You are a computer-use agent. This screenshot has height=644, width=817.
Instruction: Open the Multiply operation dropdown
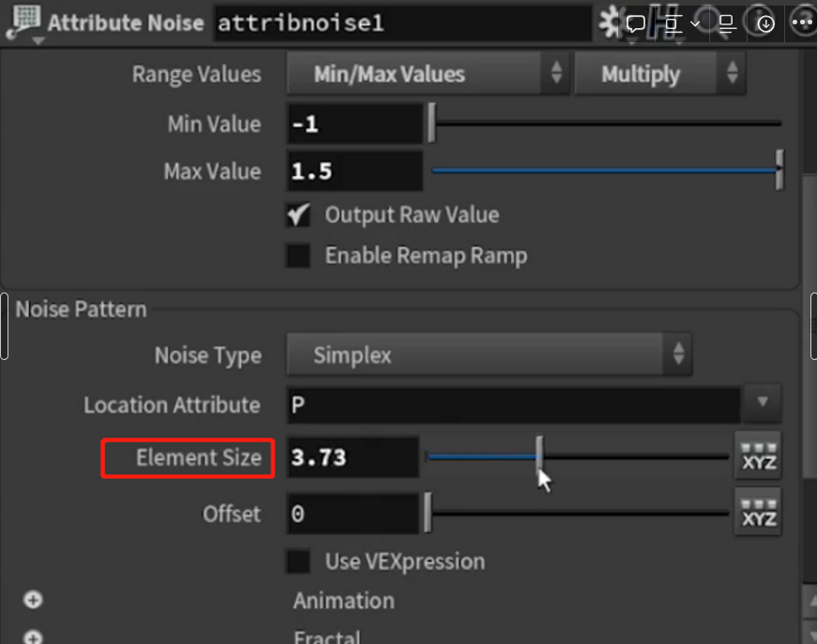(x=659, y=74)
